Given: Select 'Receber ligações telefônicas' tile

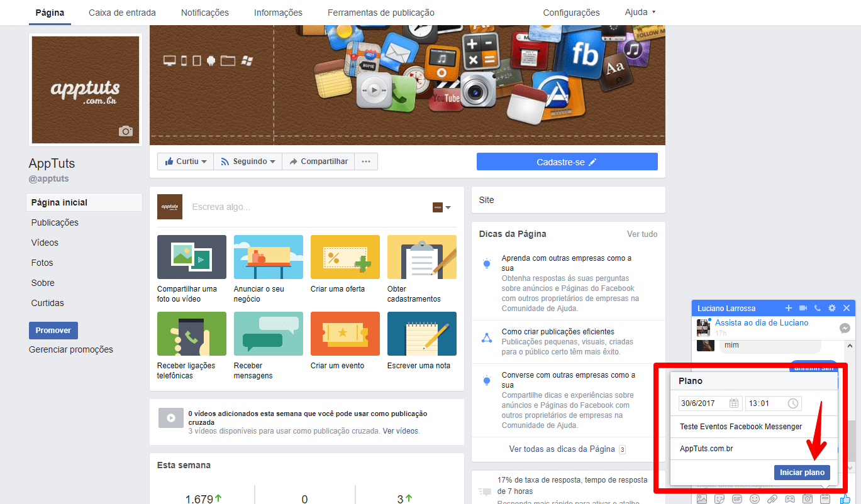Looking at the screenshot, I should pyautogui.click(x=192, y=346).
